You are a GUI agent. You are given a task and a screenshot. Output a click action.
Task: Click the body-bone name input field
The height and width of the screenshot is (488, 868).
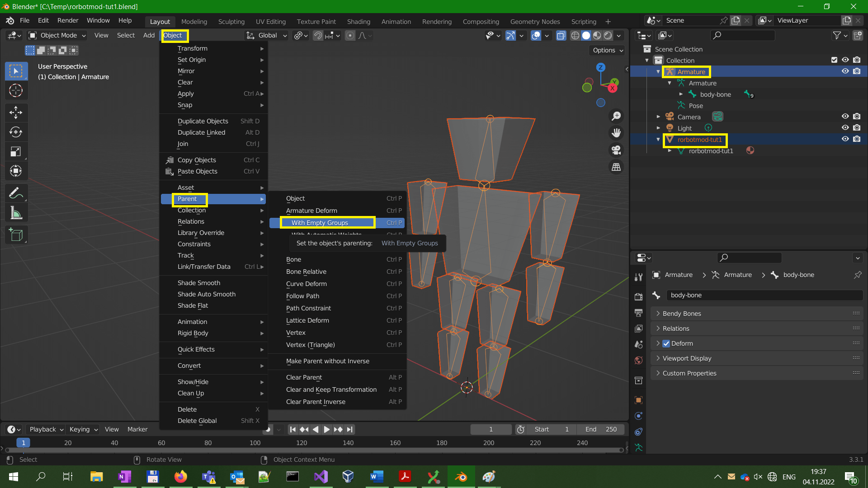tap(764, 295)
